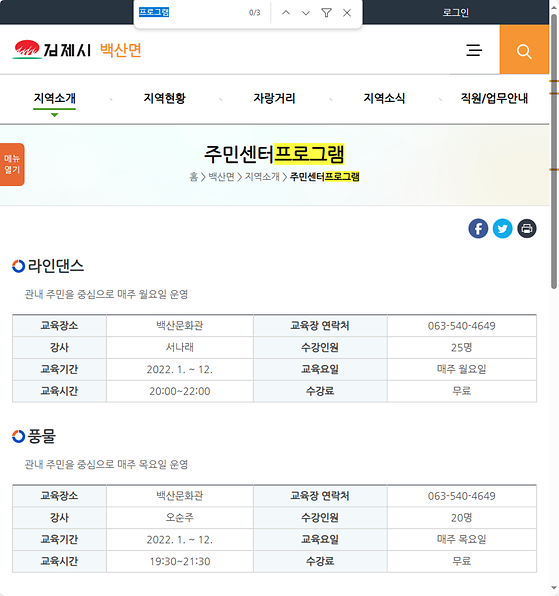Go to previous find result arrow
This screenshot has height=596, width=559.
[286, 13]
